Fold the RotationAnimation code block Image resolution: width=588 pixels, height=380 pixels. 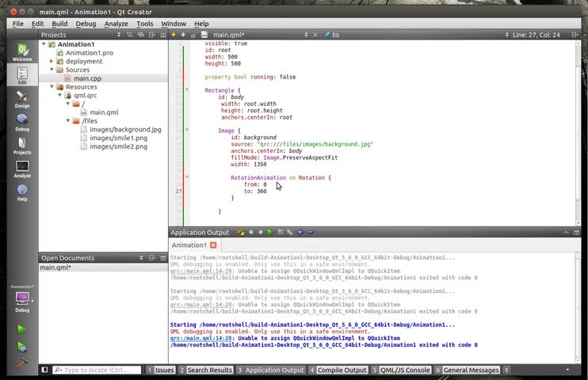(x=187, y=177)
